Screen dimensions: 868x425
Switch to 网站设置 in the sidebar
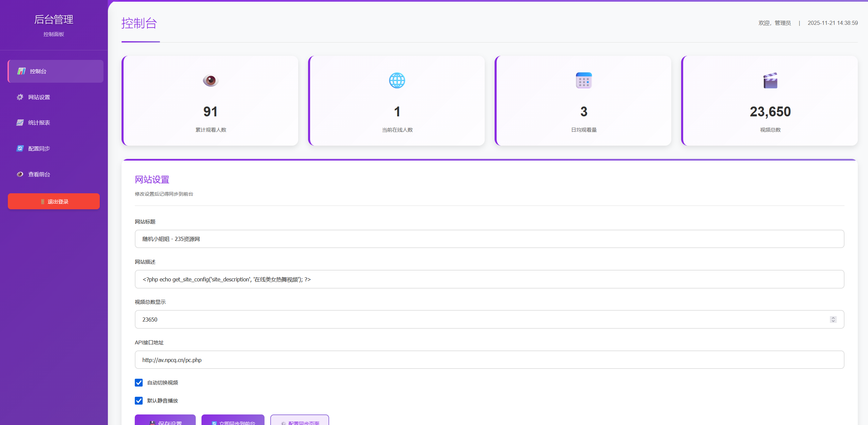39,97
